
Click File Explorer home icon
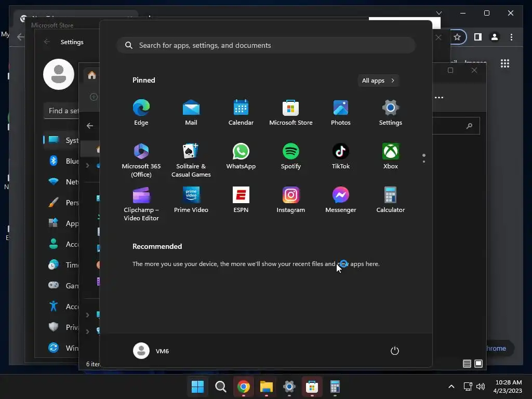click(x=91, y=75)
